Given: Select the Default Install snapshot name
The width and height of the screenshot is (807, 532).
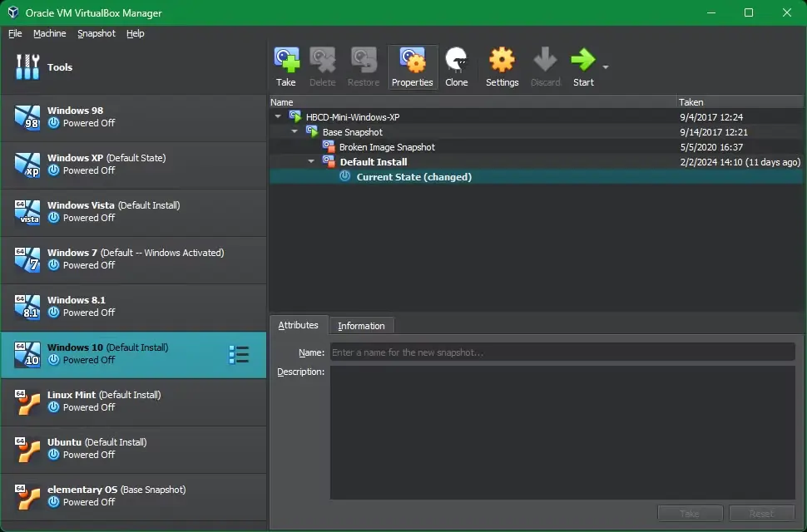Looking at the screenshot, I should tap(374, 162).
